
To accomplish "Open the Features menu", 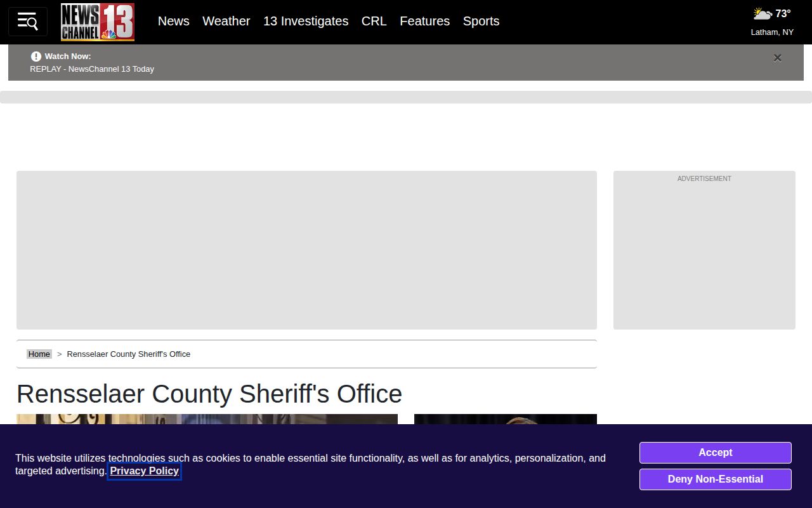I will pyautogui.click(x=425, y=21).
